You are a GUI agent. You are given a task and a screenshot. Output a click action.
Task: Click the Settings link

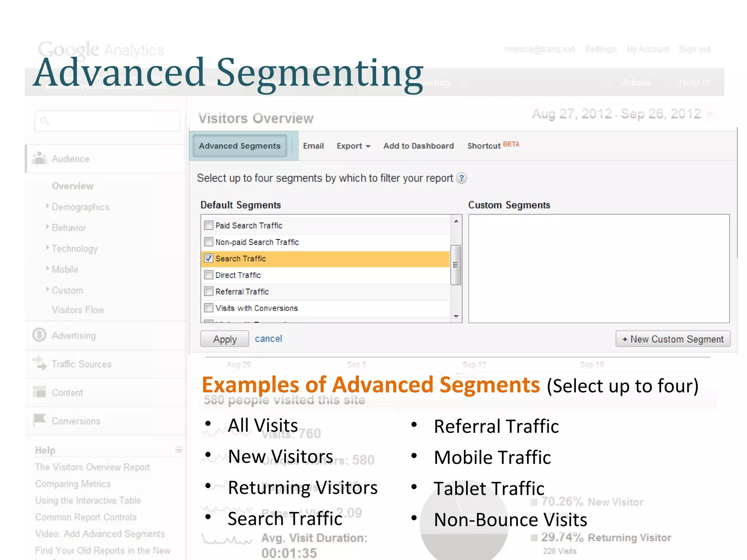tap(600, 49)
